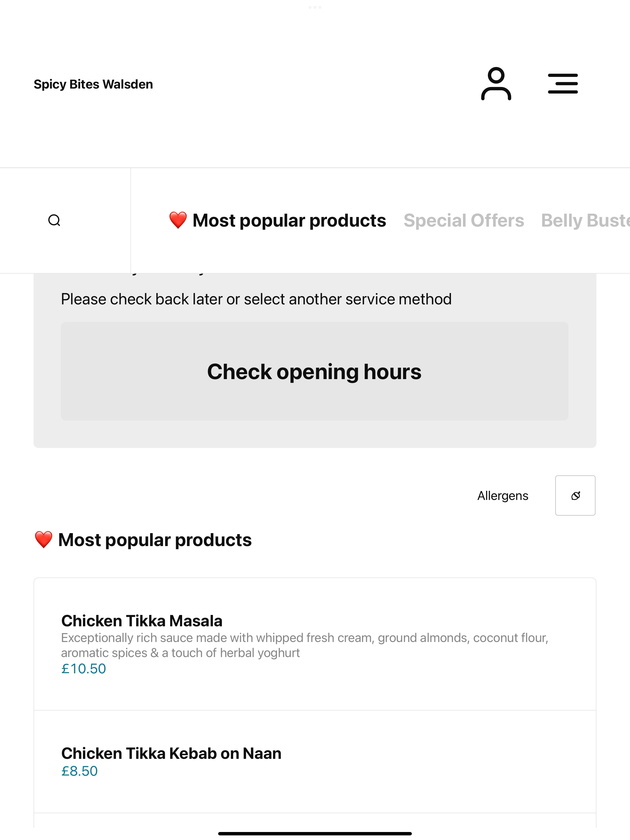The height and width of the screenshot is (840, 630).
Task: Switch to the Special Offers tab
Action: pos(464,220)
